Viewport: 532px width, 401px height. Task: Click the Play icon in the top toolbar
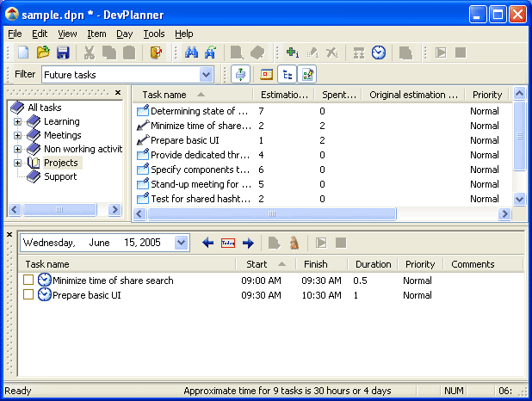[441, 52]
